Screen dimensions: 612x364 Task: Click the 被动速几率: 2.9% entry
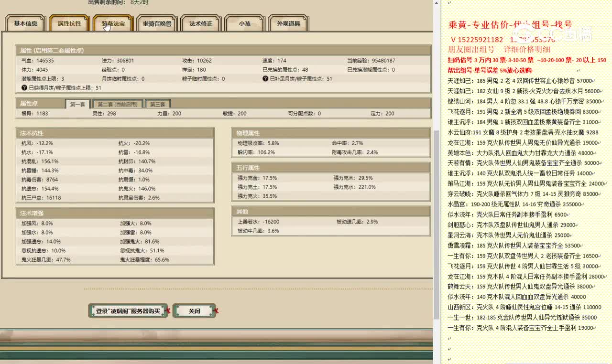357,222
